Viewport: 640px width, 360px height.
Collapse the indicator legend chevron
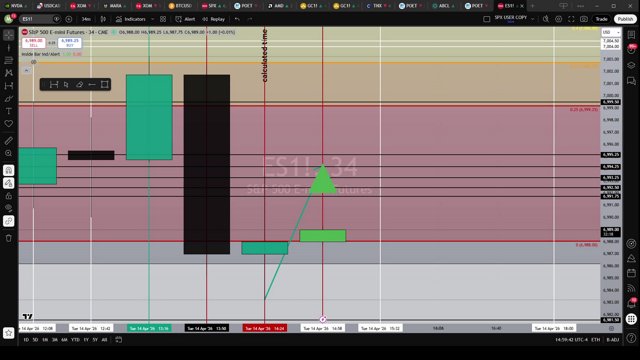27,70
